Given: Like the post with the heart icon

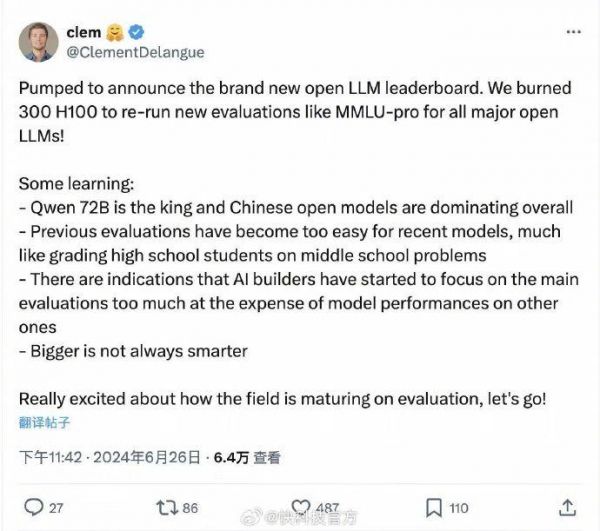Looking at the screenshot, I should tap(297, 507).
